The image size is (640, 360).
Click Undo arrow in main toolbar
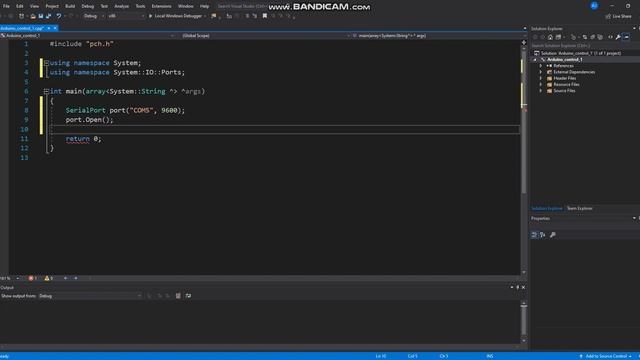(59, 16)
